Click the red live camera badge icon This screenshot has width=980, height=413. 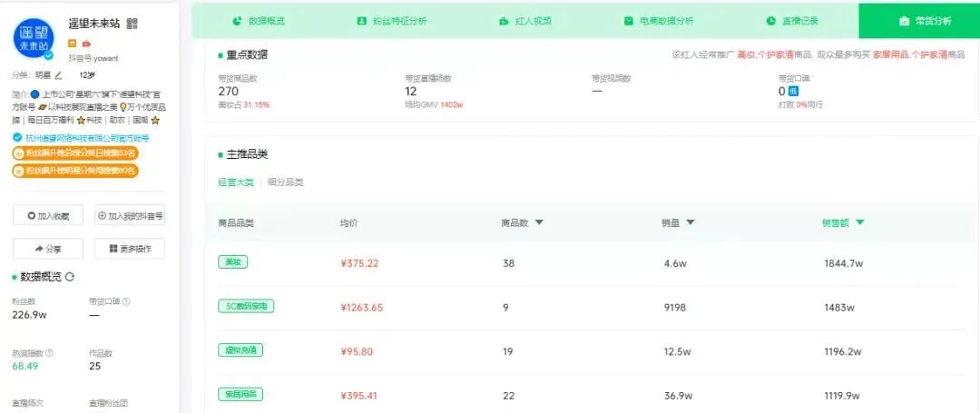87,44
